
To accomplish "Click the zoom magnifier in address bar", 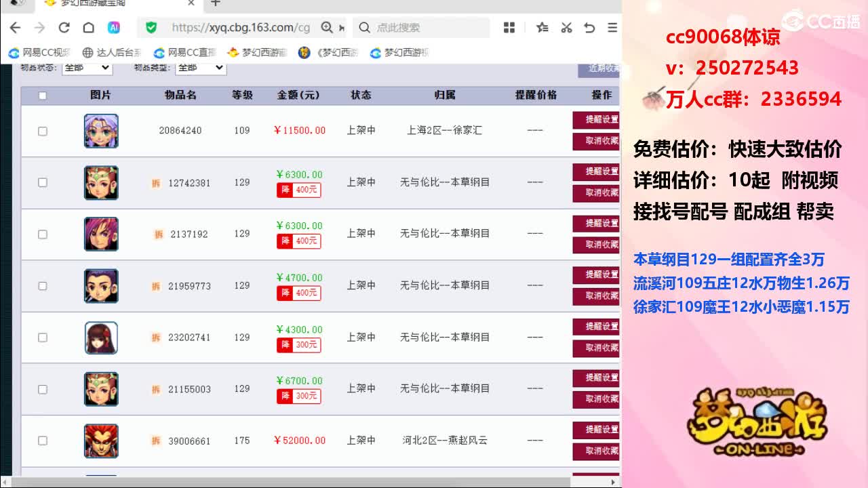I will 327,28.
